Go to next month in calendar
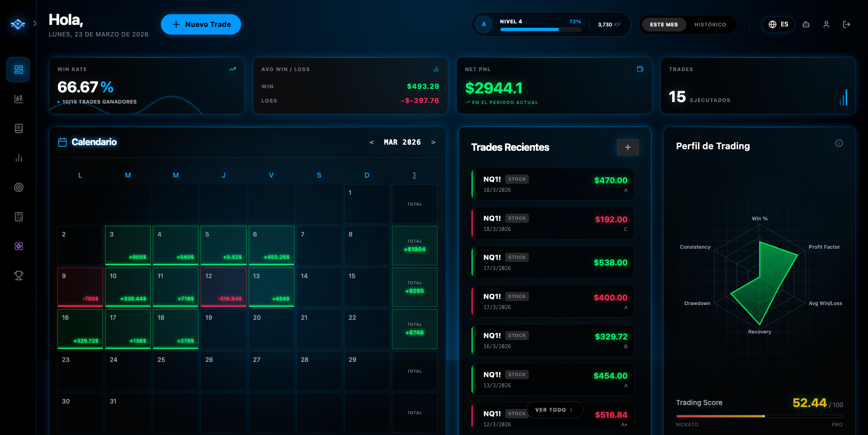 click(x=433, y=142)
